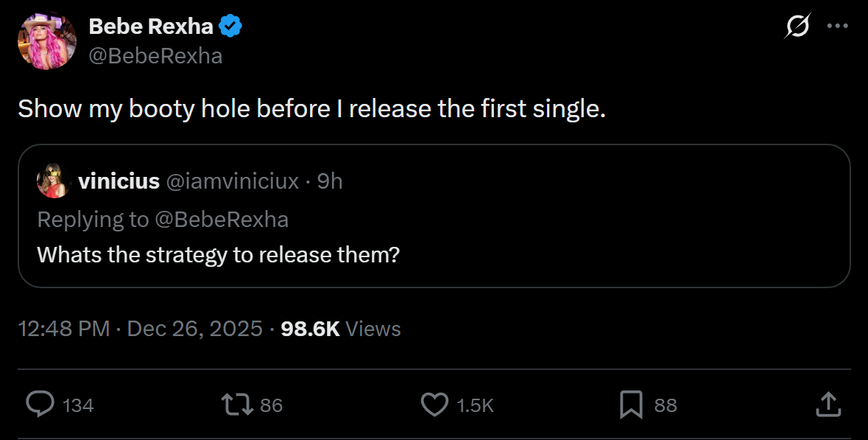Open the three-dot more options menu
Screen dimensions: 868x440
(838, 26)
